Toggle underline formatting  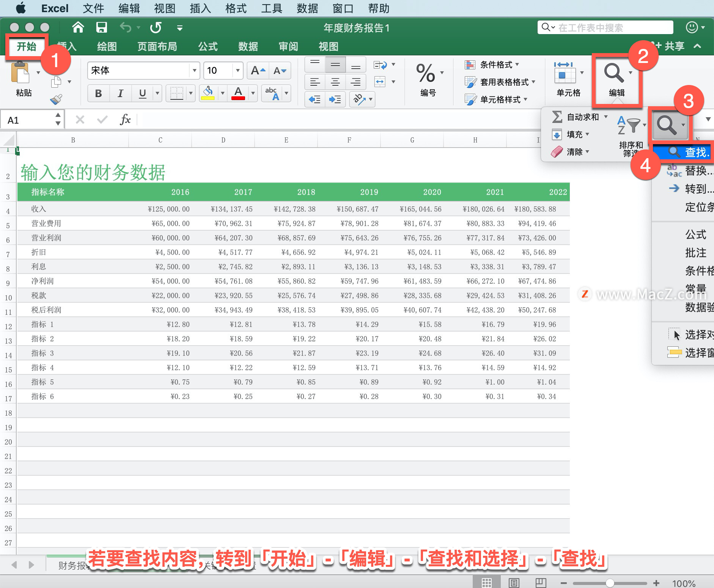143,93
